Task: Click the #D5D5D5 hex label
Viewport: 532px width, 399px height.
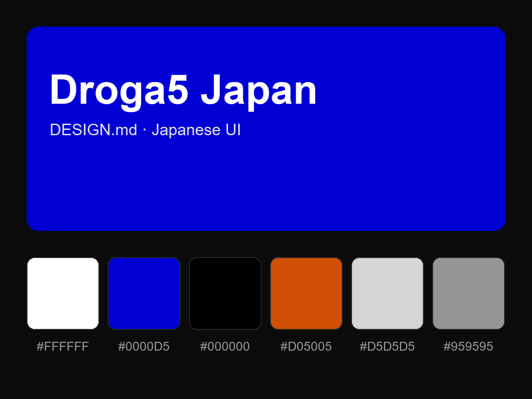Action: tap(387, 347)
